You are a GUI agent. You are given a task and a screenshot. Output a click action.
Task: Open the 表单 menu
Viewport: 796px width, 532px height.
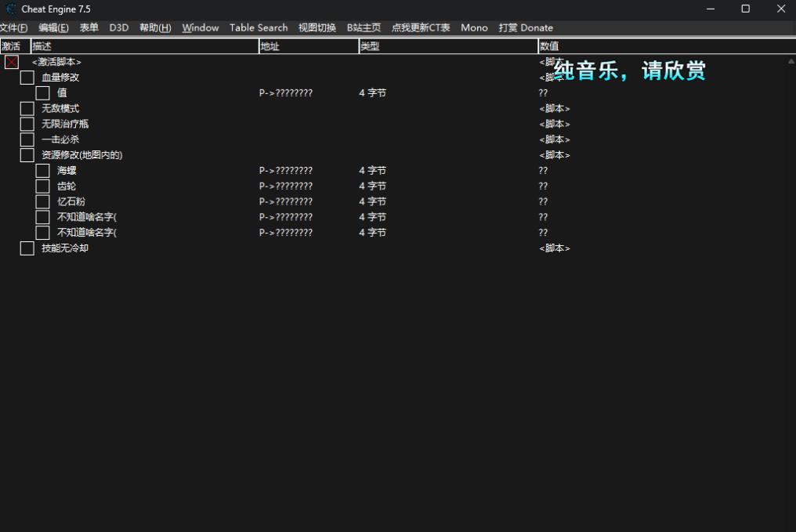point(89,28)
